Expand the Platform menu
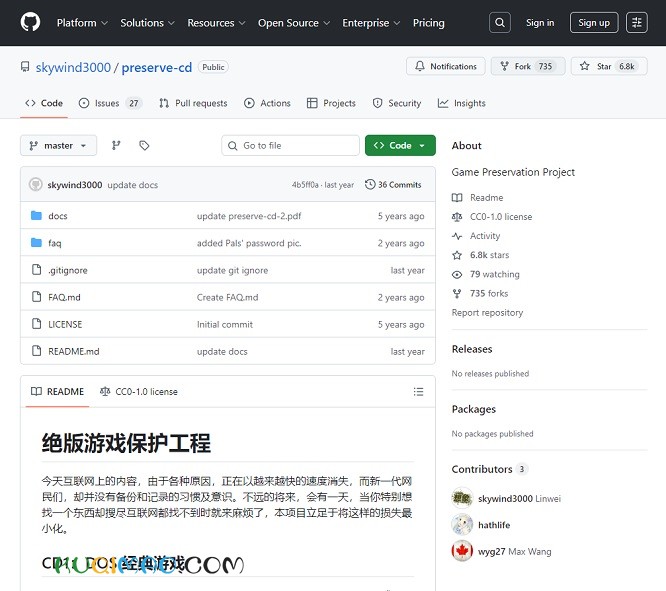The width and height of the screenshot is (666, 591). click(82, 23)
